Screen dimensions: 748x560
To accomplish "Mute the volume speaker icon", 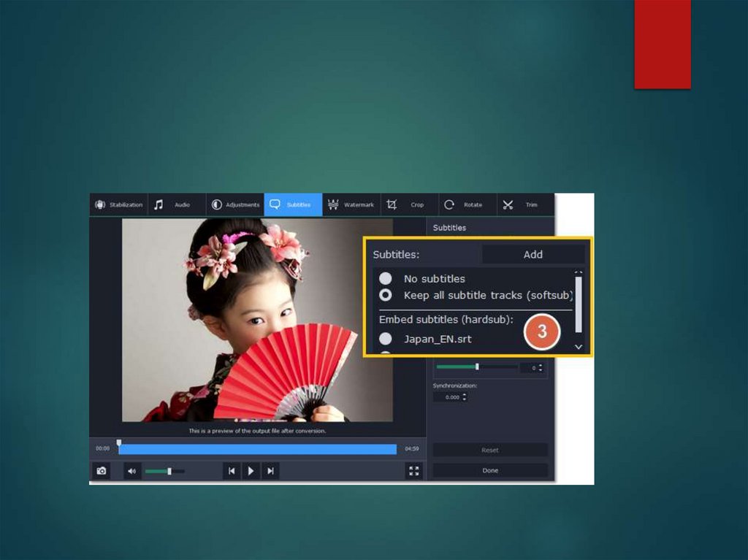I will coord(132,472).
